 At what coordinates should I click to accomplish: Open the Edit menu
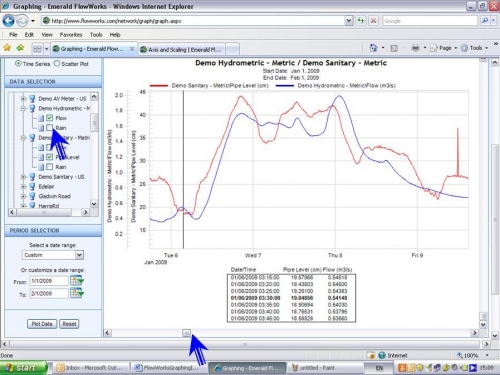[x=29, y=35]
